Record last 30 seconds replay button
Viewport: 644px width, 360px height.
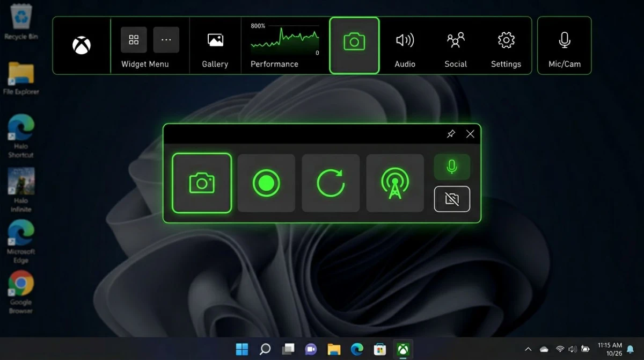pos(331,183)
